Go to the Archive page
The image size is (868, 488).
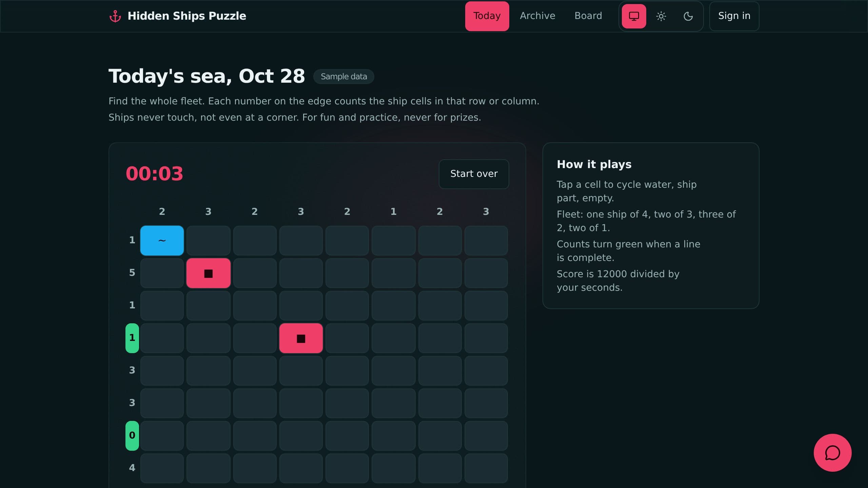click(x=537, y=16)
